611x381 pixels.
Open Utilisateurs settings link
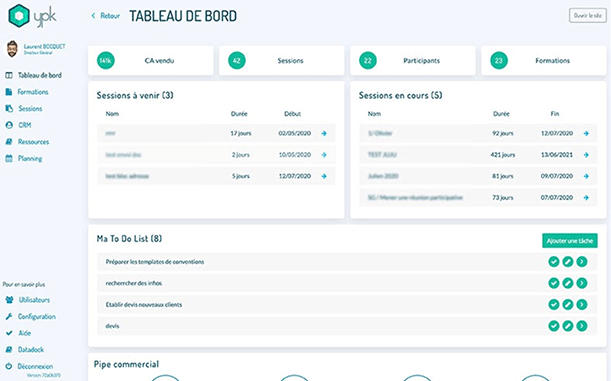point(34,300)
